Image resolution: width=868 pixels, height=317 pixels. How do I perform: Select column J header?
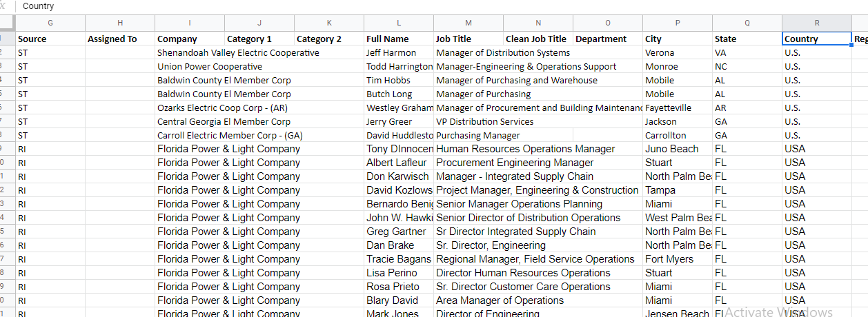click(259, 23)
